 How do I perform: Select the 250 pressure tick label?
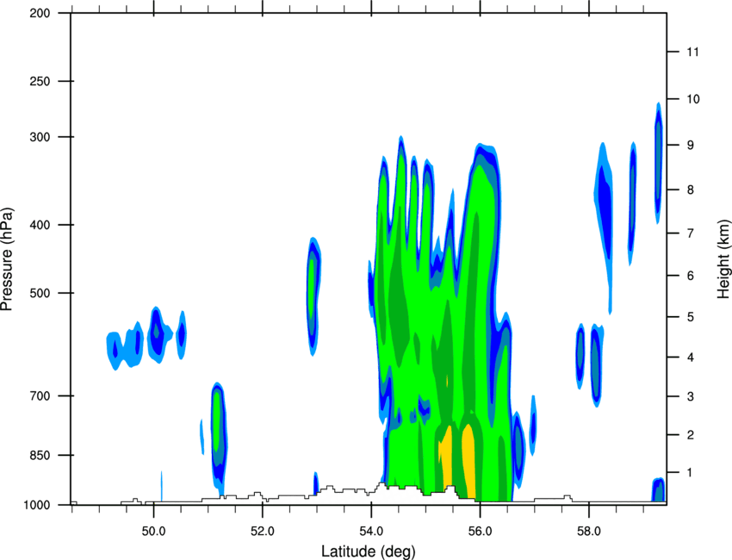[x=40, y=81]
